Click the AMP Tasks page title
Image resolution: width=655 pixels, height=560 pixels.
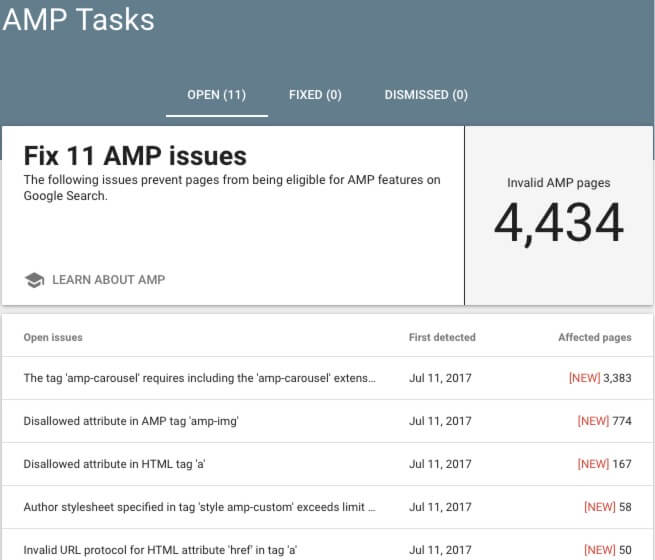point(79,20)
